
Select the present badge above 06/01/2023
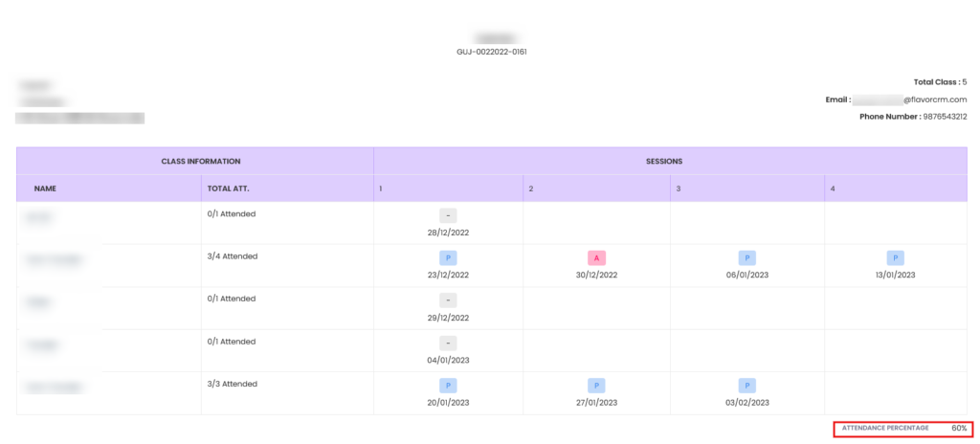click(x=746, y=257)
